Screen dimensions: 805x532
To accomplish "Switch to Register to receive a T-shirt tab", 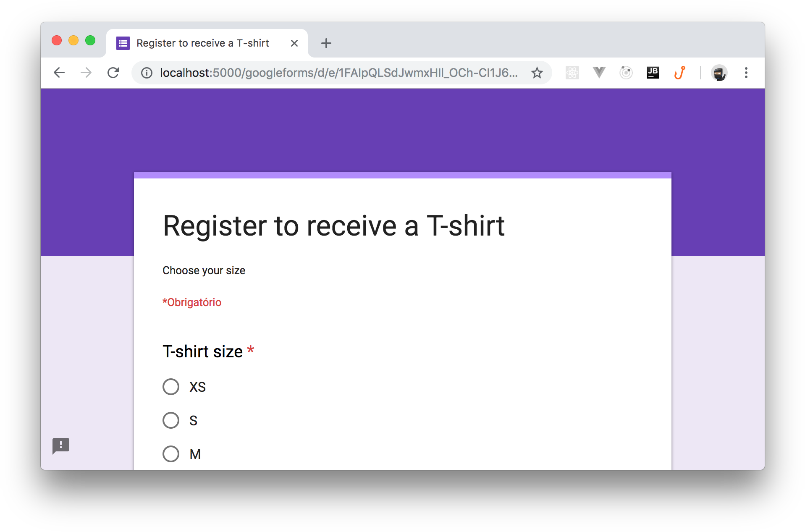I will pyautogui.click(x=202, y=43).
